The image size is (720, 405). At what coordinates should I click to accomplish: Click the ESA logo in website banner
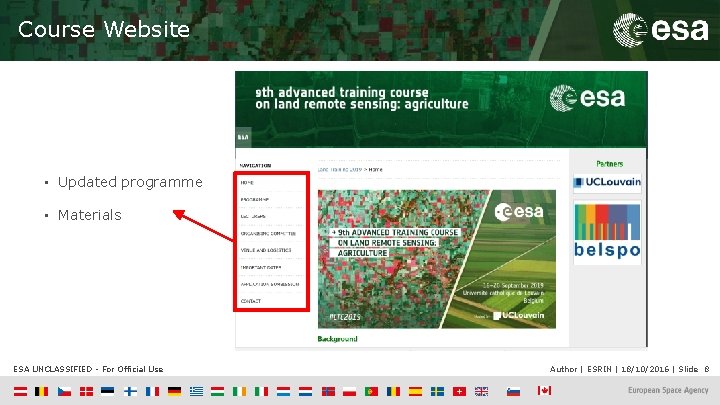tap(587, 97)
